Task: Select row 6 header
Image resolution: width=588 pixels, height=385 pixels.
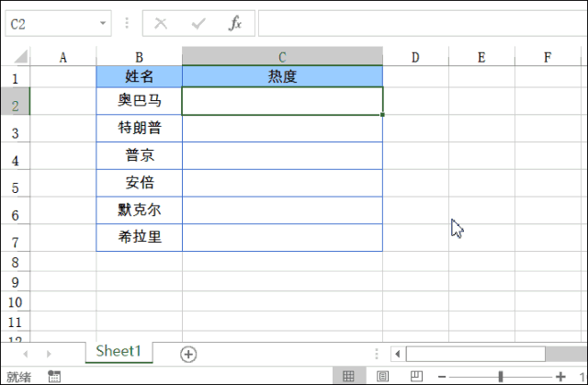Action: [x=15, y=210]
